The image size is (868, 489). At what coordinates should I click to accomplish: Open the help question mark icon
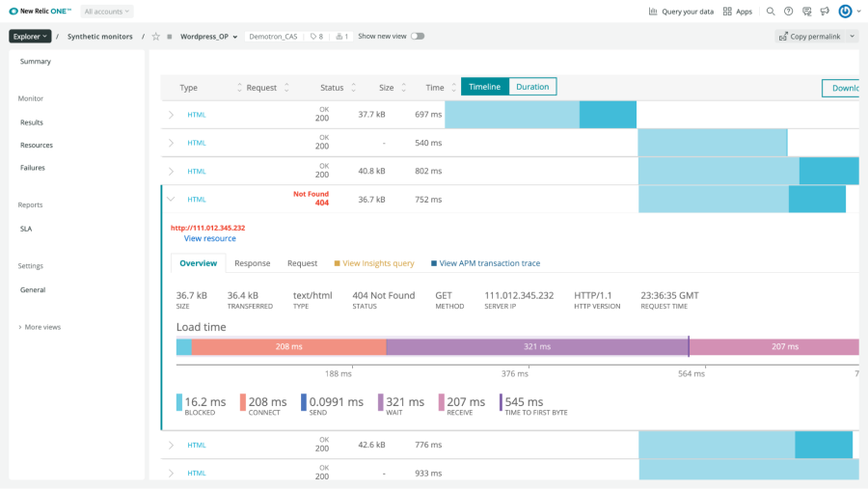click(x=788, y=11)
